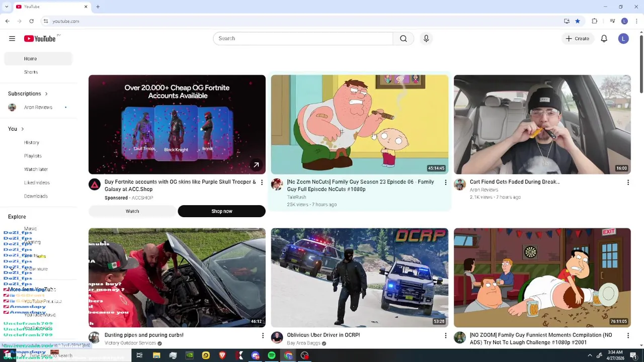The image size is (644, 362).
Task: Open the browser tab search dropdown
Action: coord(7,7)
